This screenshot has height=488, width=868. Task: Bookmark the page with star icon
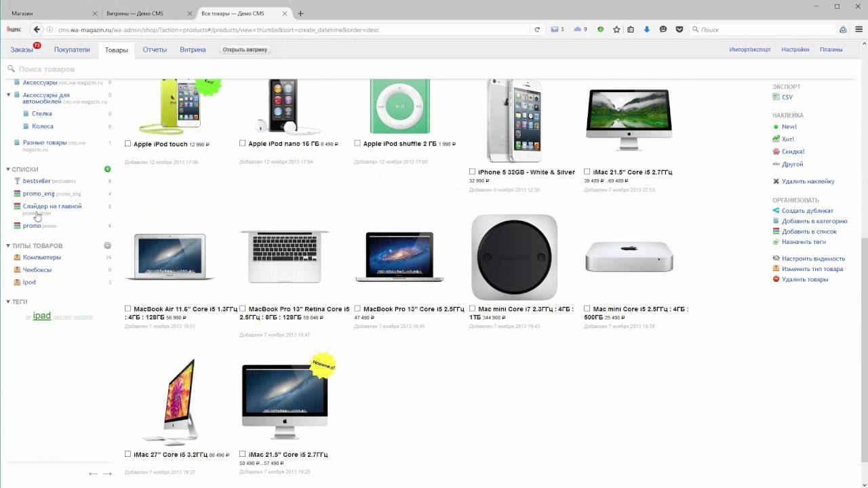(x=616, y=29)
